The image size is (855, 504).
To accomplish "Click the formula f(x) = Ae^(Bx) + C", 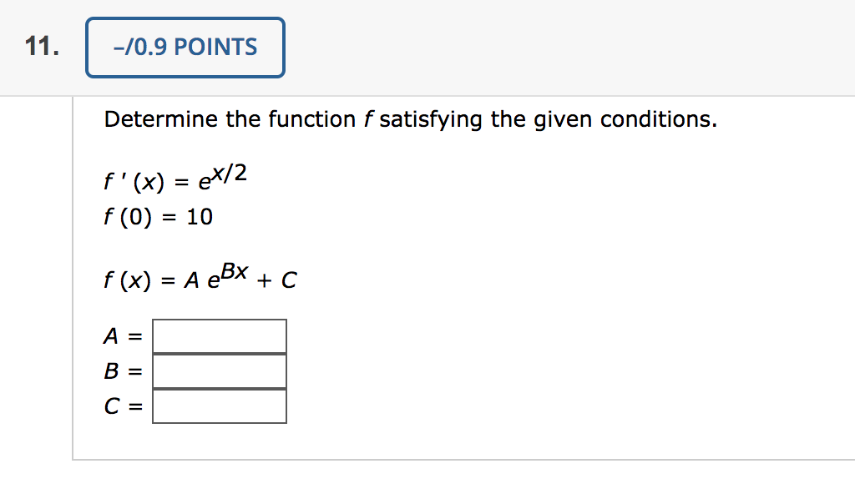I will [200, 277].
